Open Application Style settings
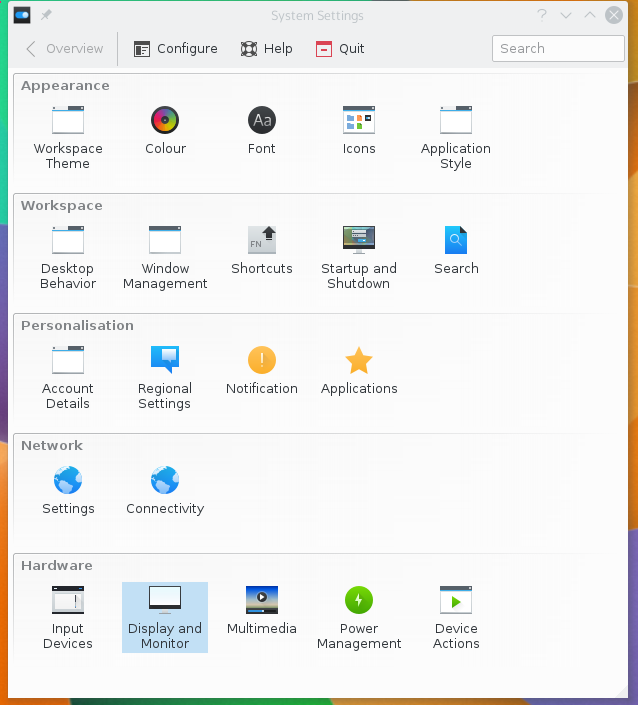Screen dimensions: 638x705 (x=456, y=138)
